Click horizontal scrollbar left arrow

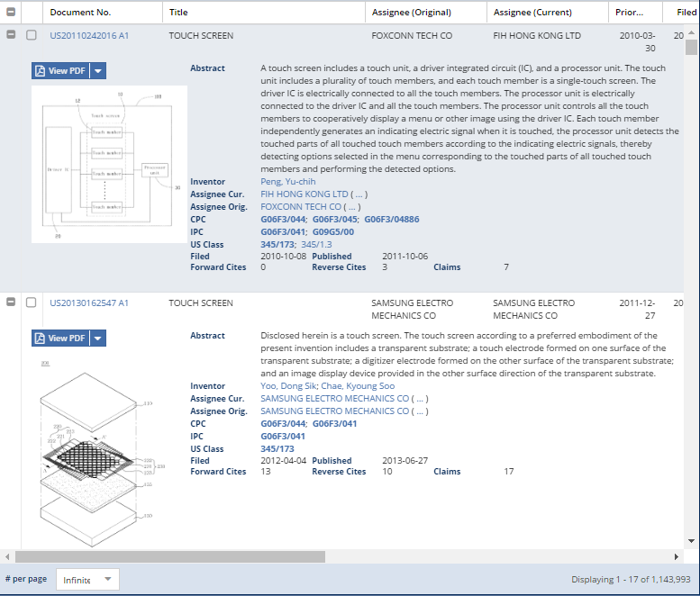click(x=7, y=556)
